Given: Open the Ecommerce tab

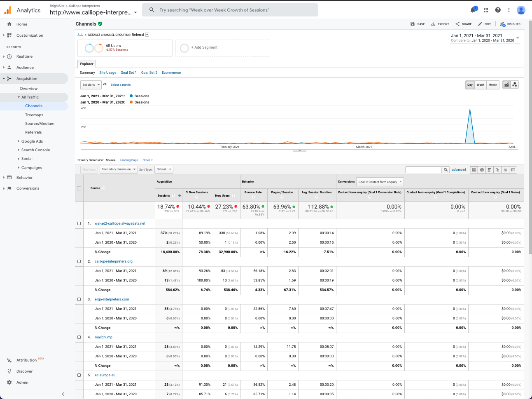Looking at the screenshot, I should (x=171, y=73).
